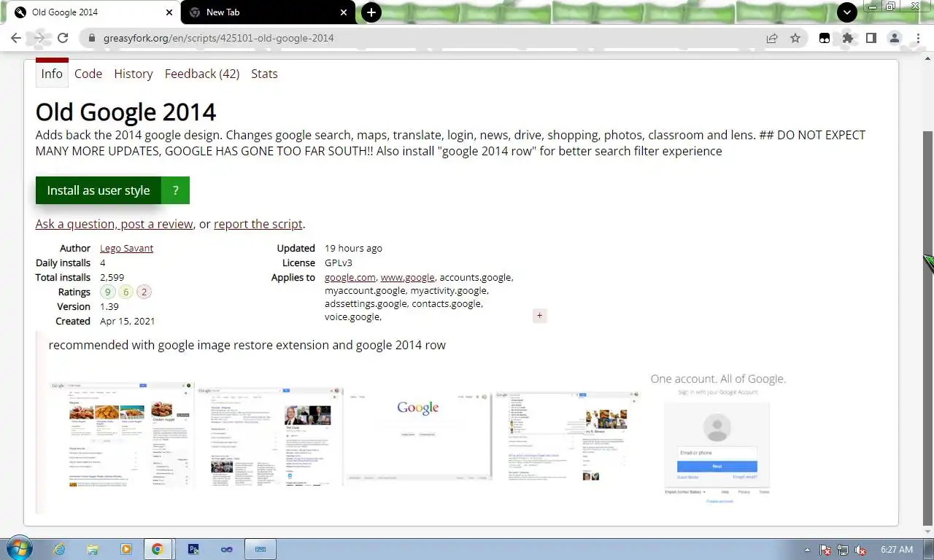The width and height of the screenshot is (934, 560).
Task: Open the One account login screenshot thumbnail
Action: coord(719,439)
